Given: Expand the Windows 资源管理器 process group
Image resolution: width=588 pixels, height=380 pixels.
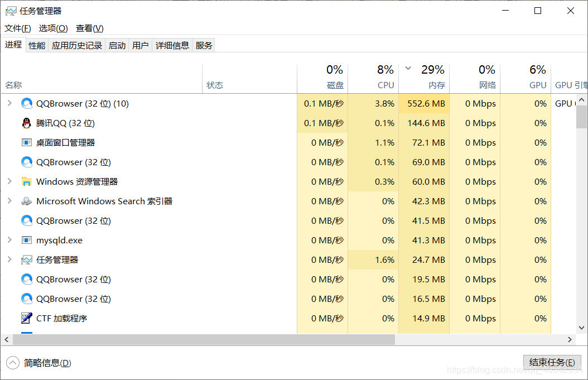Looking at the screenshot, I should [9, 181].
